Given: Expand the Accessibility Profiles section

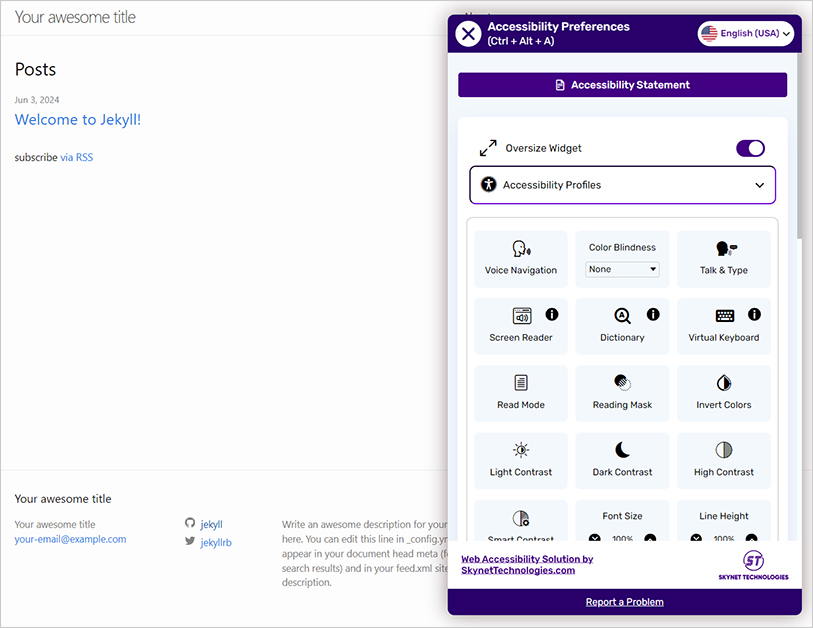Looking at the screenshot, I should pos(622,185).
